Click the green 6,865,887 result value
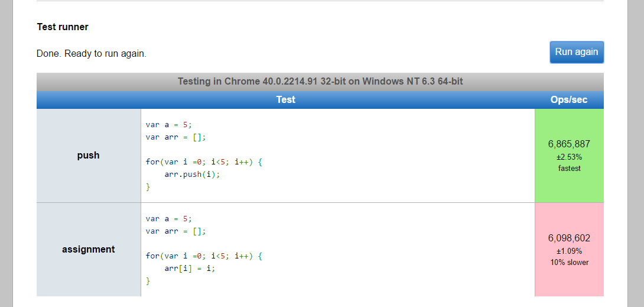 tap(568, 144)
